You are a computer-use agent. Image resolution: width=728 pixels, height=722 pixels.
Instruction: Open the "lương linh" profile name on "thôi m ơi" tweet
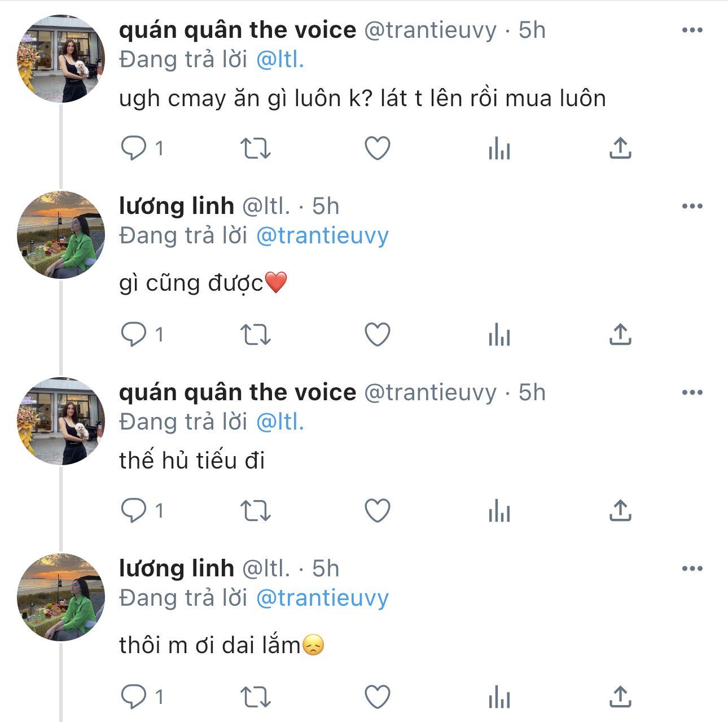coord(177,568)
